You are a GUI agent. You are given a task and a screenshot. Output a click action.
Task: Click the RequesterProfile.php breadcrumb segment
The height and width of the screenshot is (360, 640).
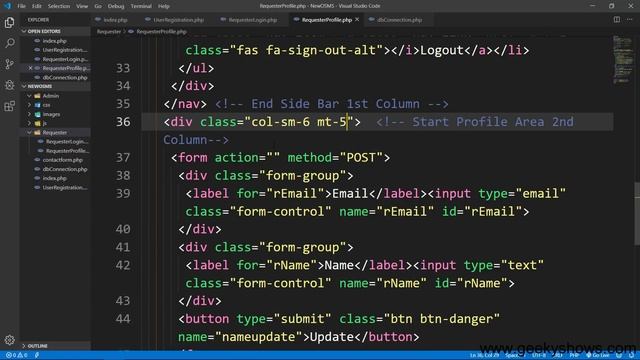pos(162,31)
